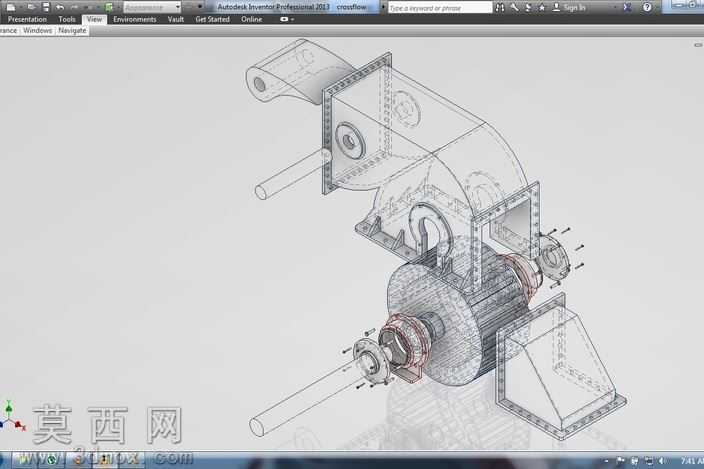
Task: Click the Navigate panel label
Action: click(x=72, y=31)
